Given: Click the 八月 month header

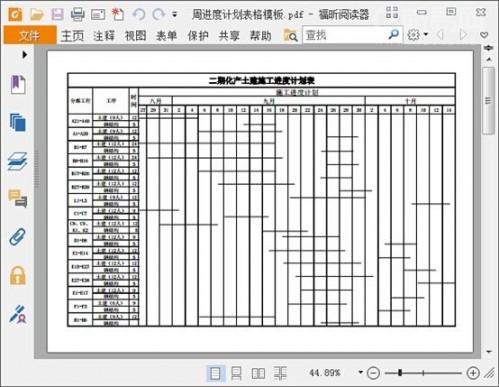Looking at the screenshot, I should pos(156,101).
